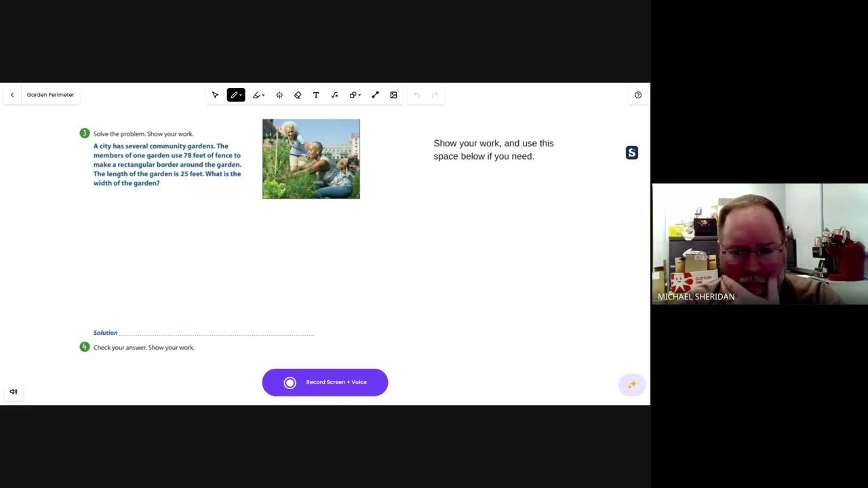Open the highlighter options dropdown arrow
The width and height of the screenshot is (868, 488).
263,96
